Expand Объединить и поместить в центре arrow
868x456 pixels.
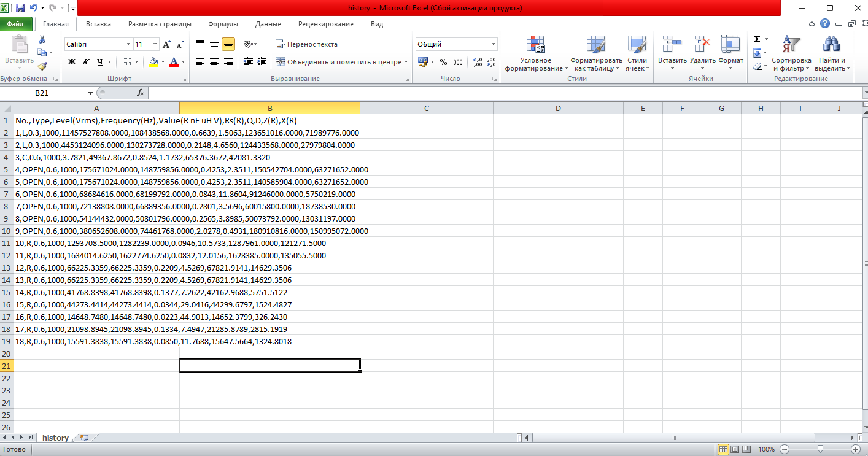click(x=406, y=62)
